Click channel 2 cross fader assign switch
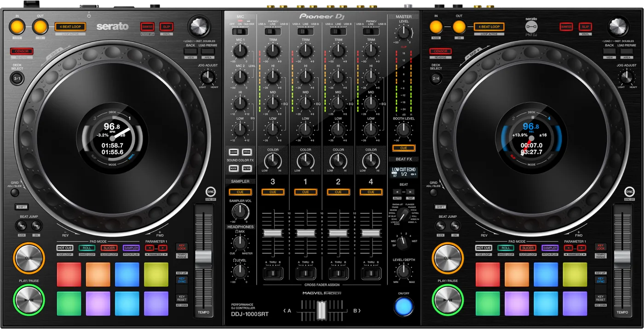The image size is (644, 329). coord(338,274)
